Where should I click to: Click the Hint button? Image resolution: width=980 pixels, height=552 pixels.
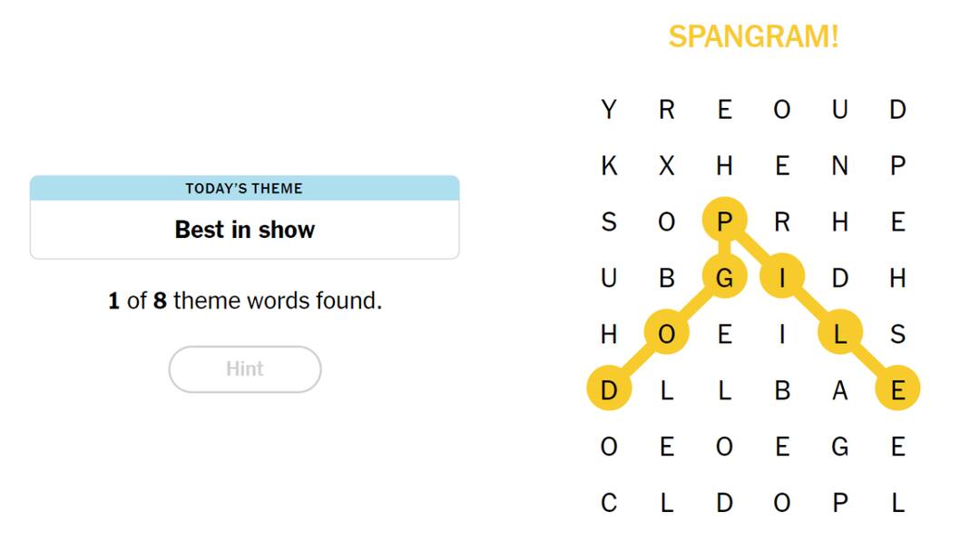[244, 369]
